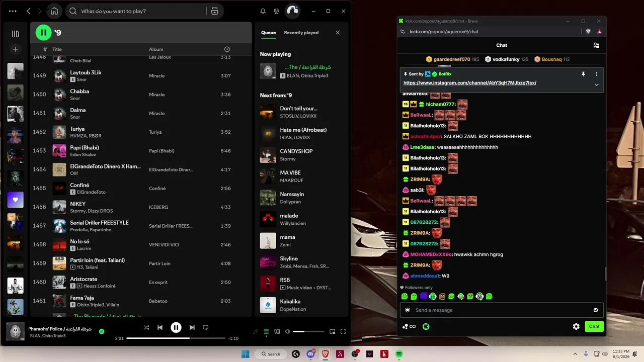Seek on the song progress bar
The width and height of the screenshot is (644, 362).
tap(176, 338)
